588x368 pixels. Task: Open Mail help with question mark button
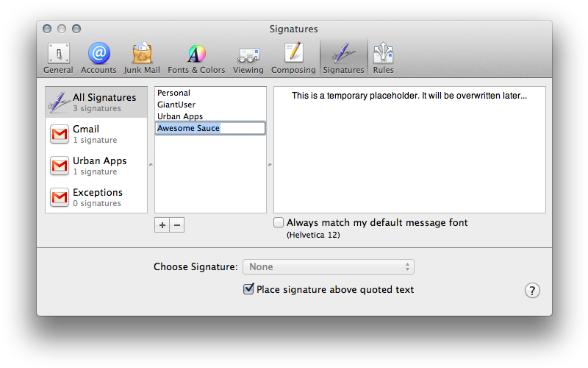[x=532, y=290]
